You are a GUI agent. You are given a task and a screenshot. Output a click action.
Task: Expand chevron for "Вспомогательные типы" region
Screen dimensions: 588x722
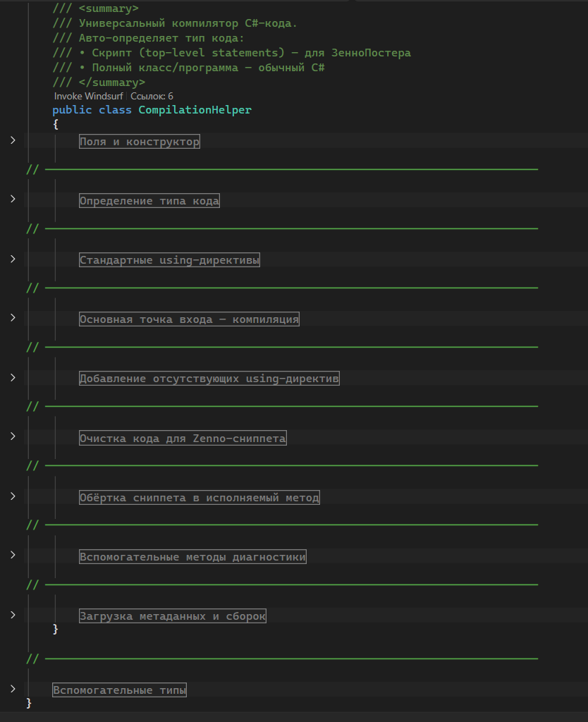coord(13,690)
